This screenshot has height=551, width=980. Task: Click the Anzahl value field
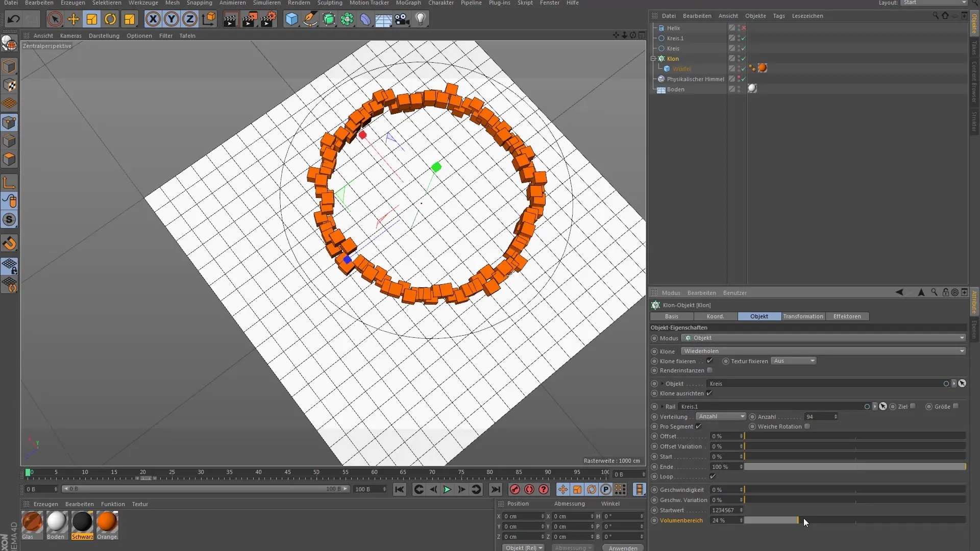[819, 417]
